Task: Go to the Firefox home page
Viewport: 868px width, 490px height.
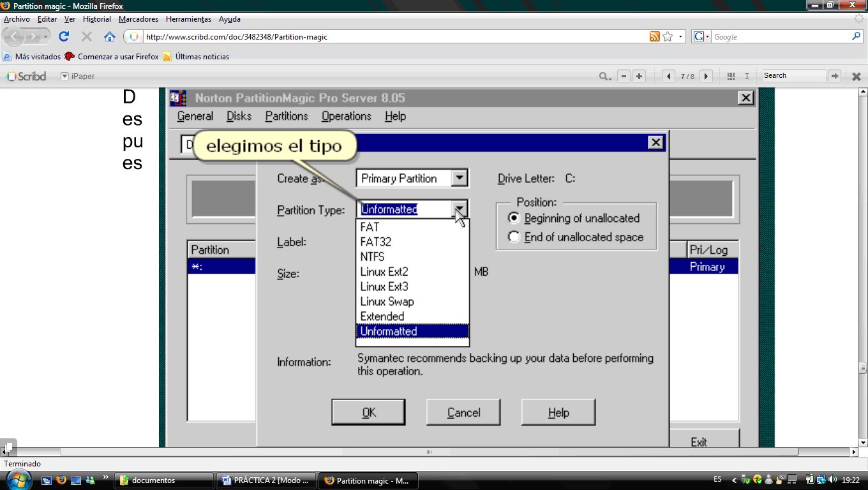Action: pyautogui.click(x=110, y=36)
